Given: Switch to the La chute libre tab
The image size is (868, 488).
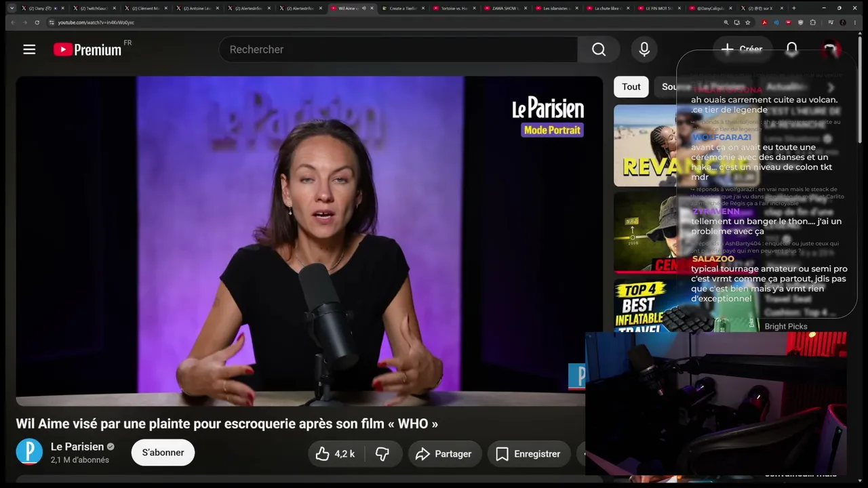Looking at the screenshot, I should pyautogui.click(x=608, y=8).
